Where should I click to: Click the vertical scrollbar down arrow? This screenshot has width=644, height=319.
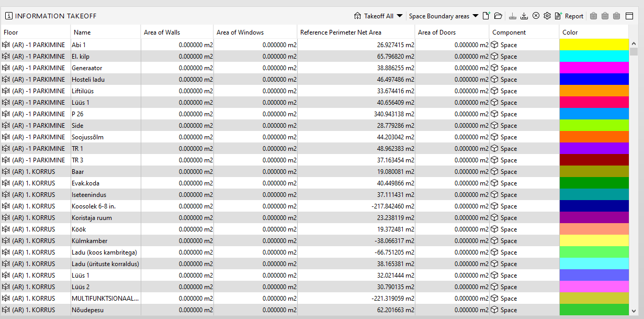coord(634,311)
